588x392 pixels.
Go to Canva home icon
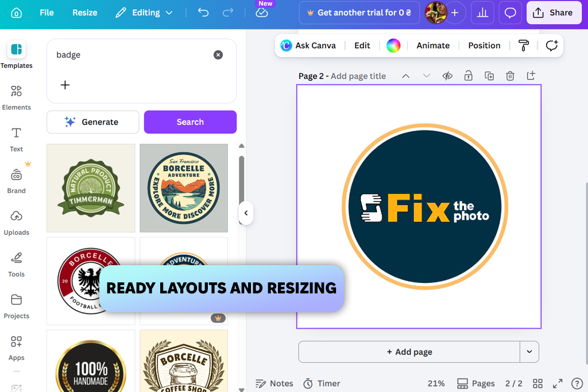coord(16,13)
